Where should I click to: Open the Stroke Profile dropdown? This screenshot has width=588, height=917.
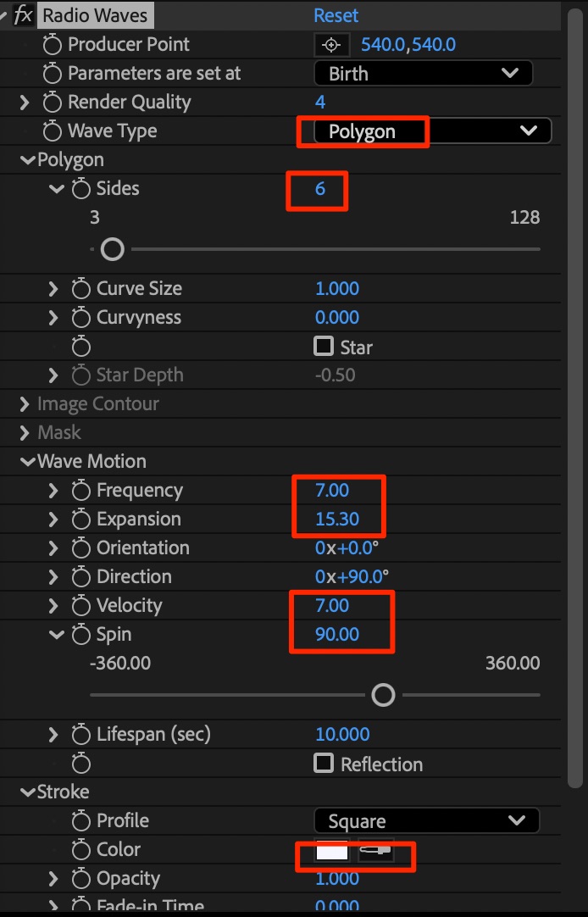(426, 821)
